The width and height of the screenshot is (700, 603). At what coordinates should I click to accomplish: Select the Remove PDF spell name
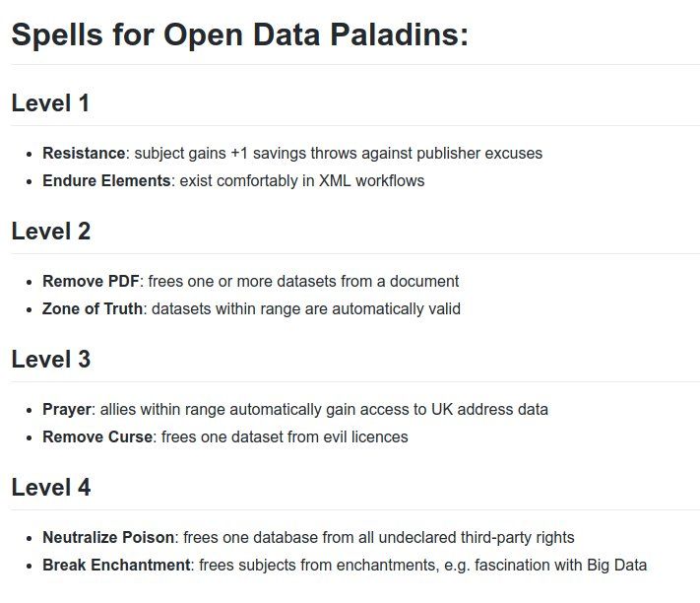click(91, 282)
